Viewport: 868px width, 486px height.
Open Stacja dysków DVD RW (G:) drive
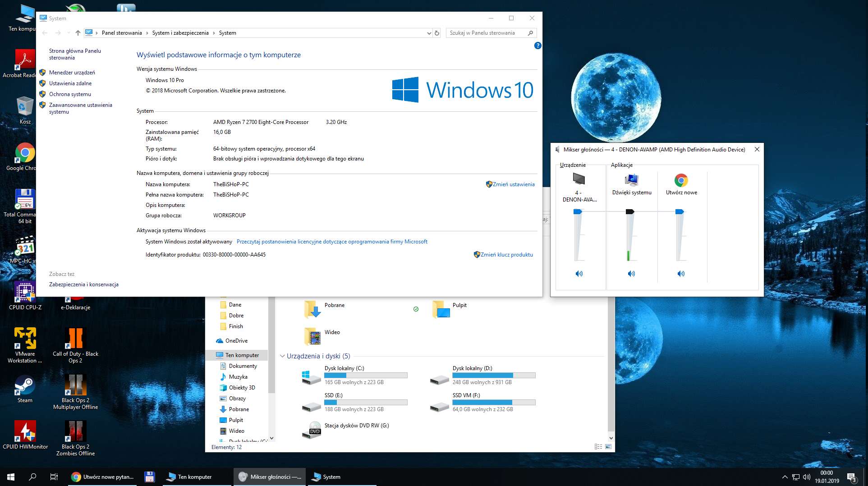pyautogui.click(x=346, y=430)
